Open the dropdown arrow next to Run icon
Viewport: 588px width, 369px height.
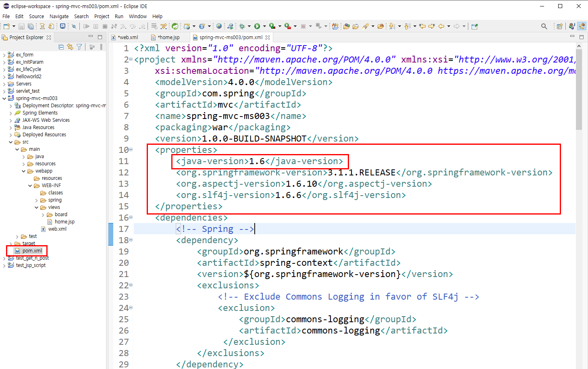(x=264, y=26)
